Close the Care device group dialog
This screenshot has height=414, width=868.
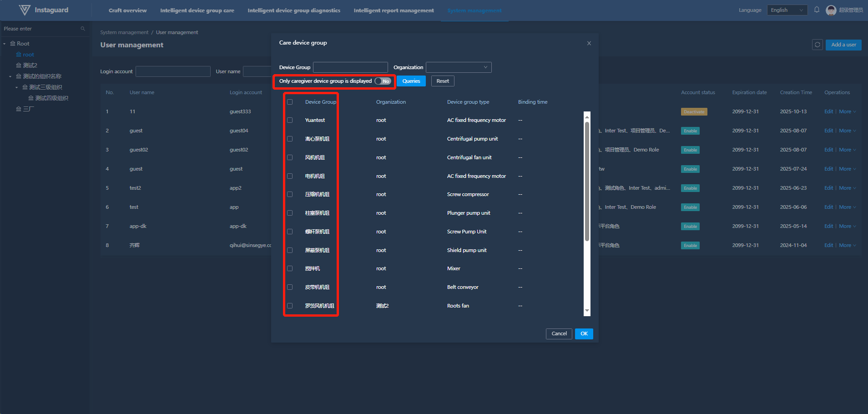[x=589, y=43]
